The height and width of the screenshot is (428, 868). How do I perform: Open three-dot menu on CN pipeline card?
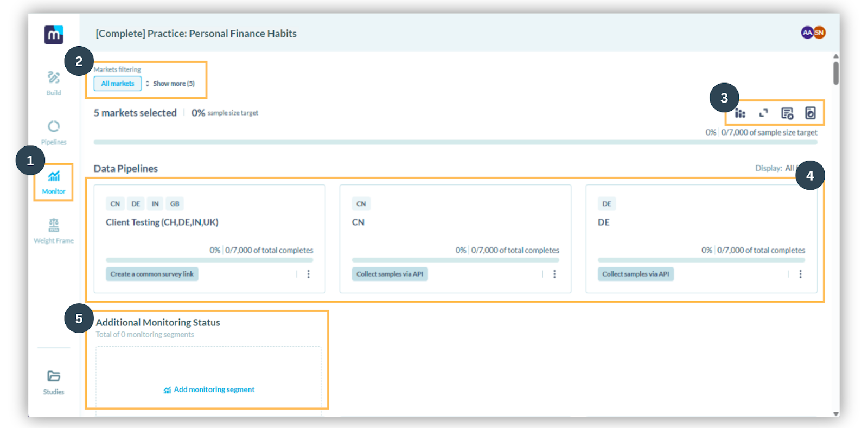[x=554, y=274]
